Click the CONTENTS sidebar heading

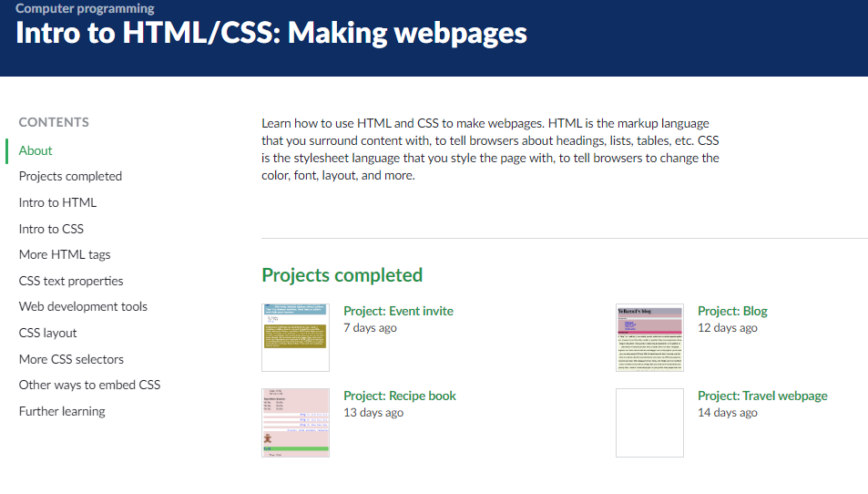tap(54, 122)
